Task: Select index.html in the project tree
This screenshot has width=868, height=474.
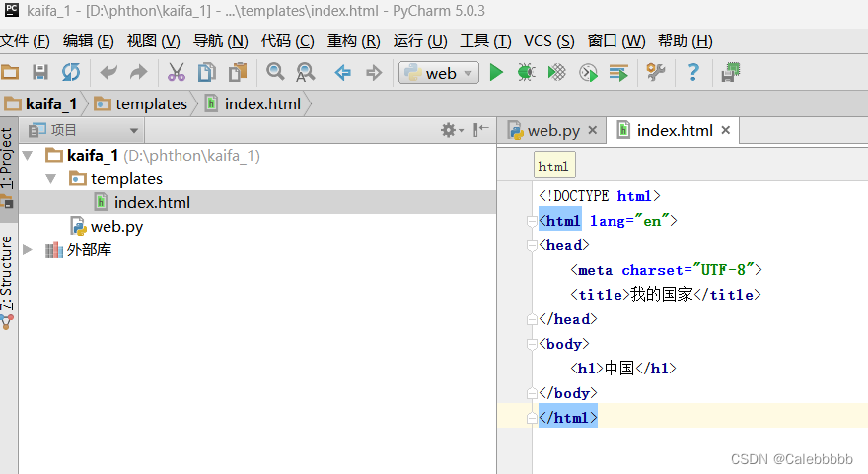Action: pos(257,202)
